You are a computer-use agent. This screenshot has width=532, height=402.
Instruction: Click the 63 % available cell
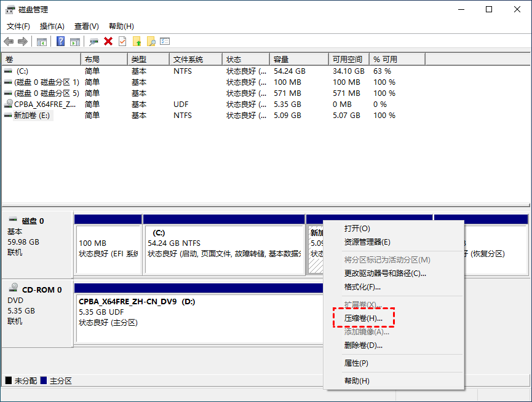382,71
